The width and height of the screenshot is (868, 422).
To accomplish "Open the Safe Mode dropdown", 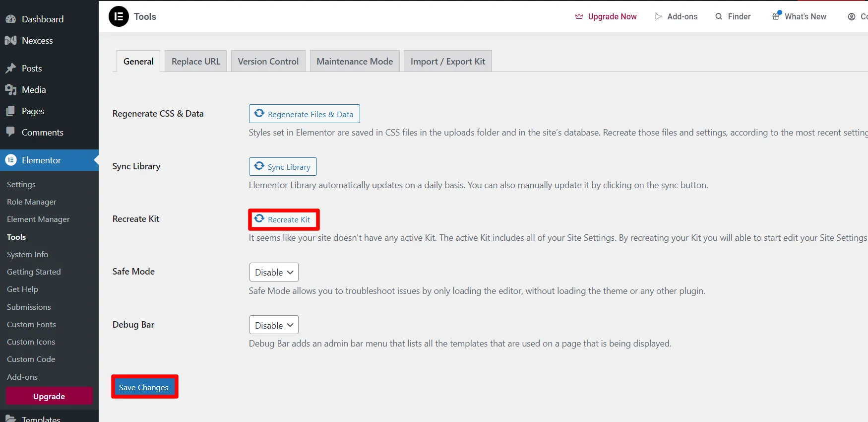I will [274, 272].
